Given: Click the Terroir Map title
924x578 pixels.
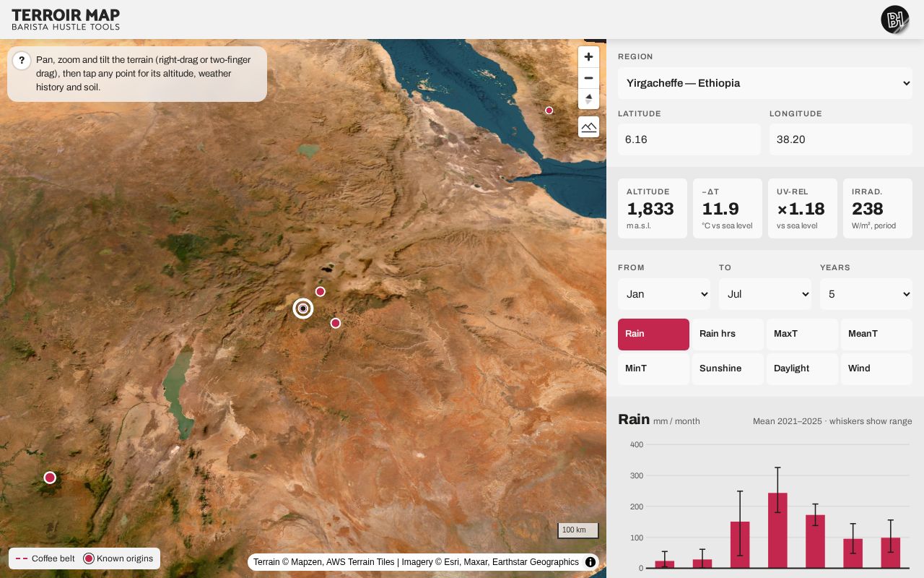Looking at the screenshot, I should pyautogui.click(x=66, y=15).
